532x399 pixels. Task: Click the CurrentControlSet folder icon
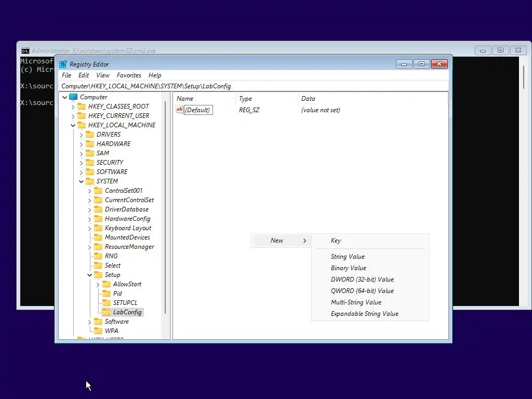tap(98, 200)
